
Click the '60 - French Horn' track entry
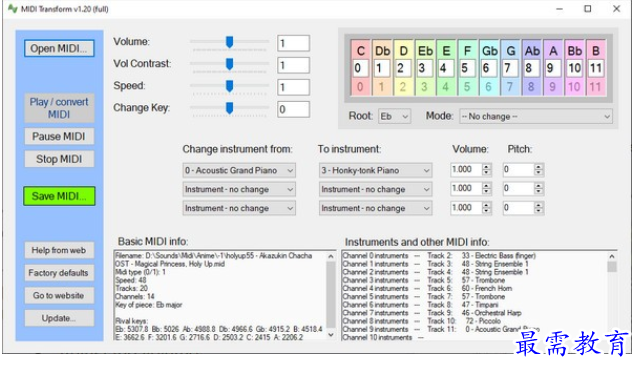coord(487,288)
